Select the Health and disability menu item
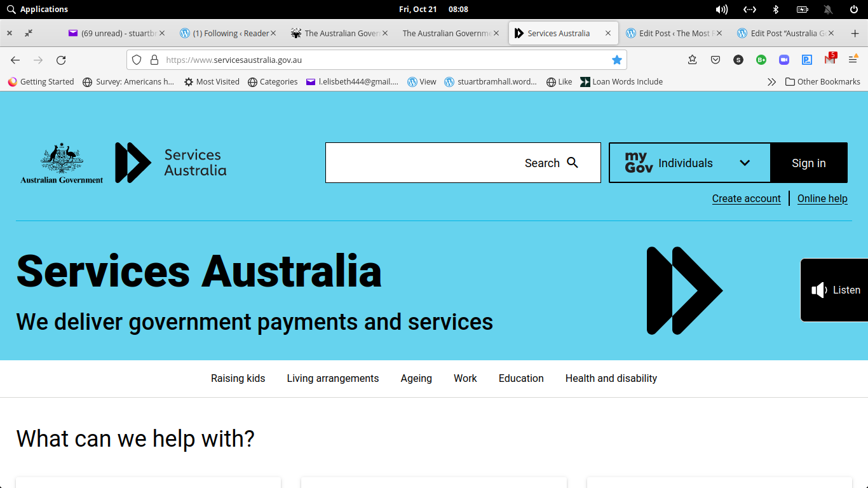Viewport: 868px width, 488px height. tap(611, 378)
